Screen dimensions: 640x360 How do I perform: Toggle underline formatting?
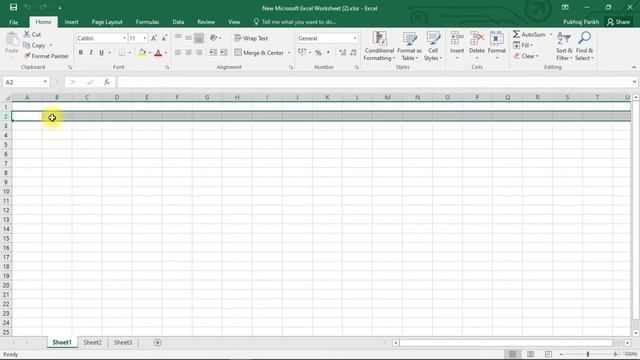point(101,53)
